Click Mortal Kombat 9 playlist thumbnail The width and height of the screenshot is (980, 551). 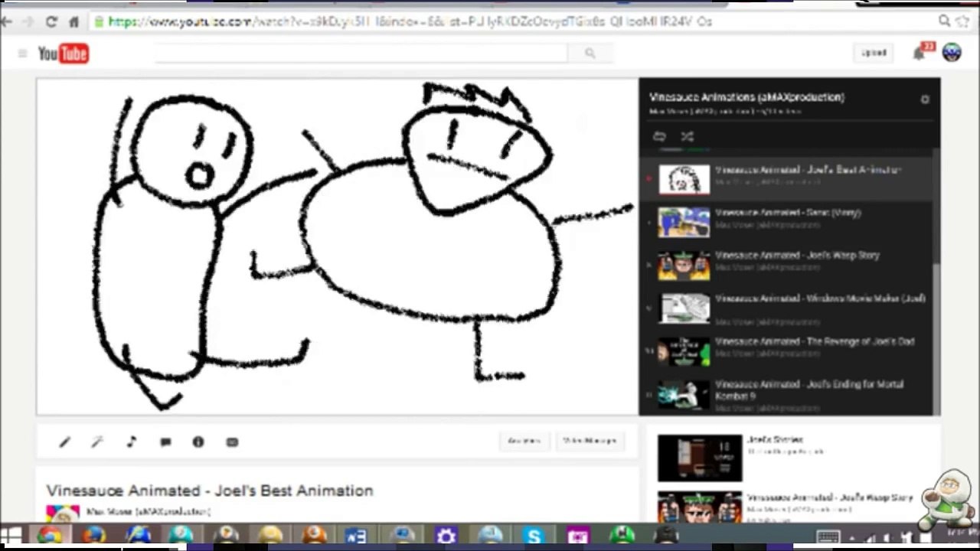(684, 395)
